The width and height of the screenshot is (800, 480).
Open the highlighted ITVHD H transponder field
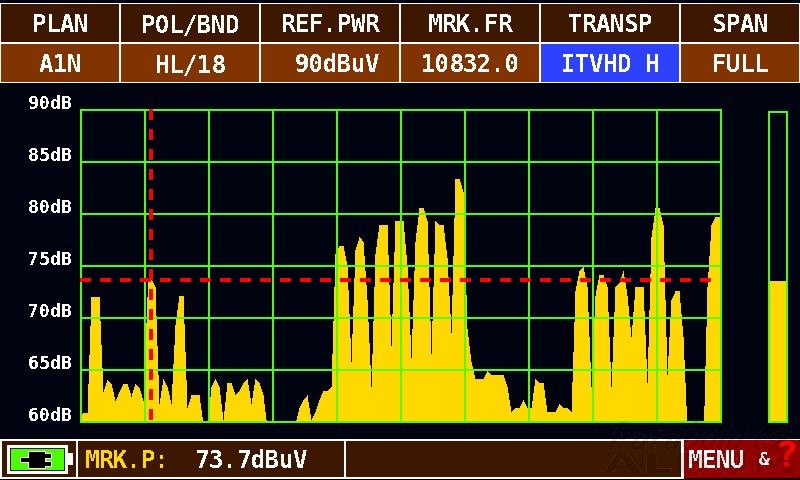tap(610, 63)
